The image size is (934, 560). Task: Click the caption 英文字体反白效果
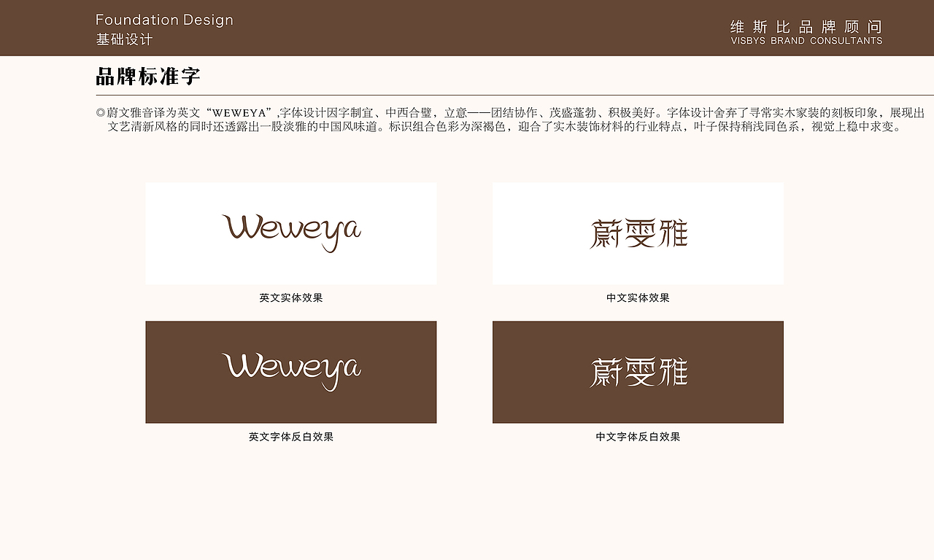point(291,437)
